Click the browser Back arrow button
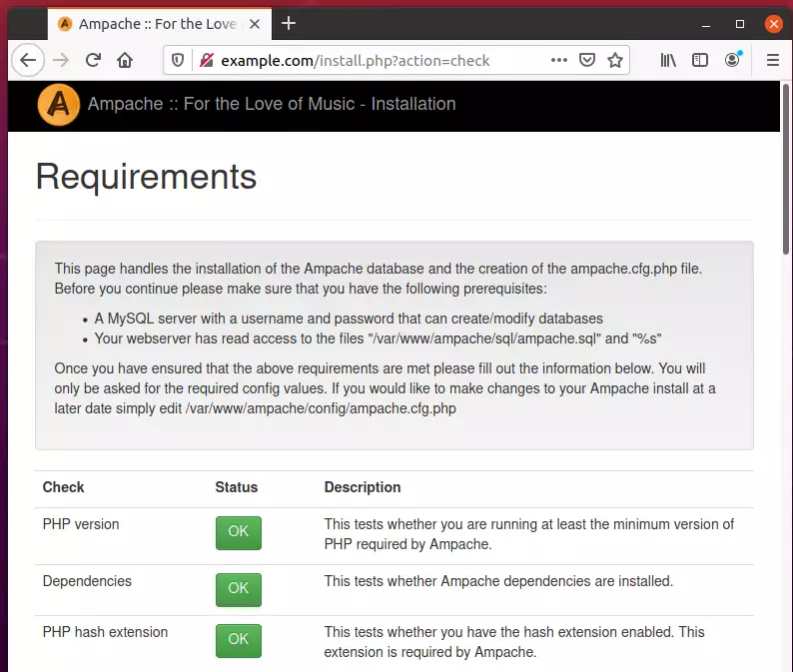This screenshot has width=793, height=672. click(x=28, y=60)
